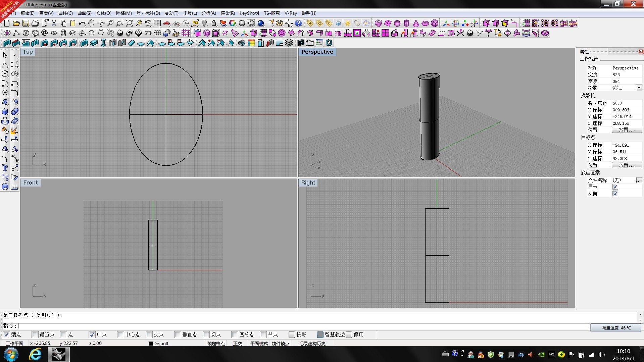Click the Perspective viewport title label
The image size is (644, 362).
tap(317, 52)
